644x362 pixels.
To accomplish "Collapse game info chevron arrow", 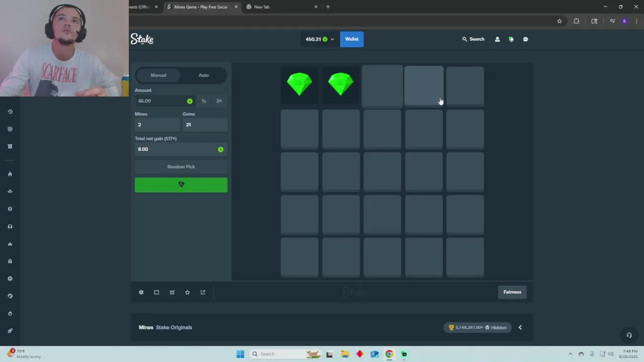I will pos(520,327).
